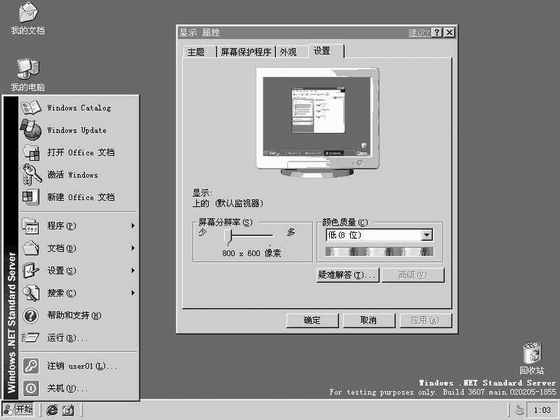Click the color quality spectrum bar

tap(379, 252)
